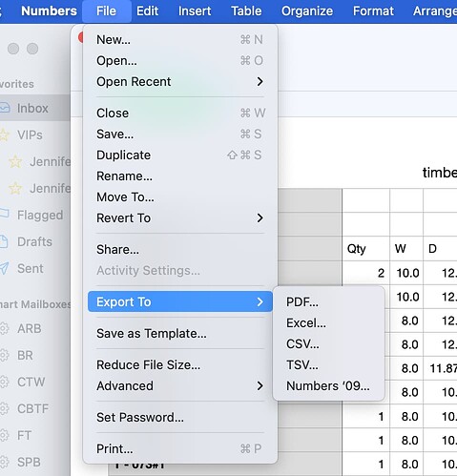Export the spreadsheet to Excel…
The image size is (457, 476).
tap(329, 323)
